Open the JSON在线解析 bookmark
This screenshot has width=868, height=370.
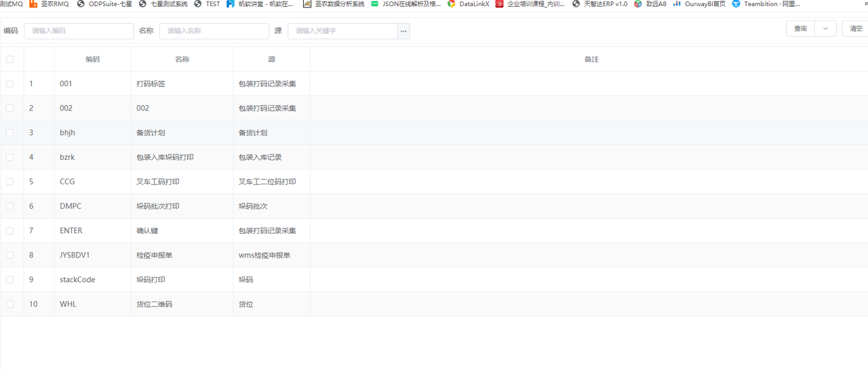[406, 4]
